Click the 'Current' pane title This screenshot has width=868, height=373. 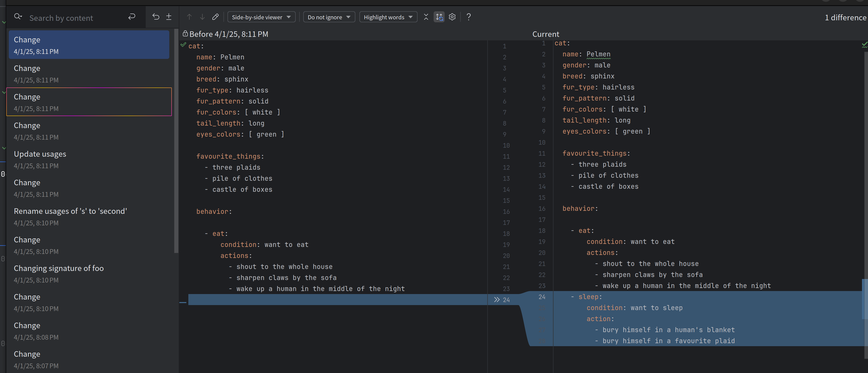[545, 34]
